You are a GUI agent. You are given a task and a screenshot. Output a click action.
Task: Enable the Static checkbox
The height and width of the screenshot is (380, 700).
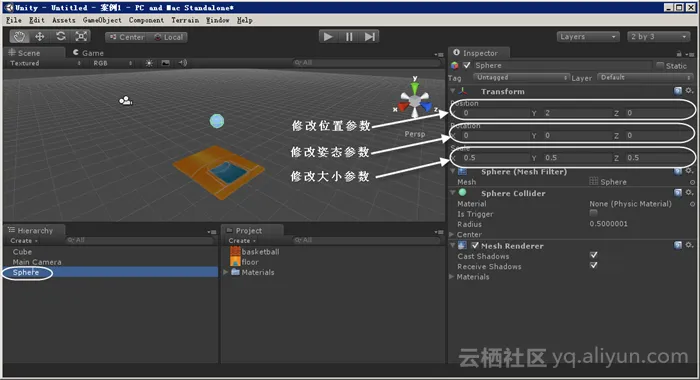(660, 65)
